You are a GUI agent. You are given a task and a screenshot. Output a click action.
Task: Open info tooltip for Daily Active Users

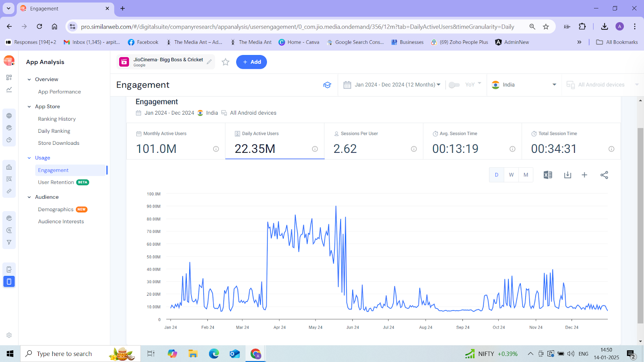point(315,149)
